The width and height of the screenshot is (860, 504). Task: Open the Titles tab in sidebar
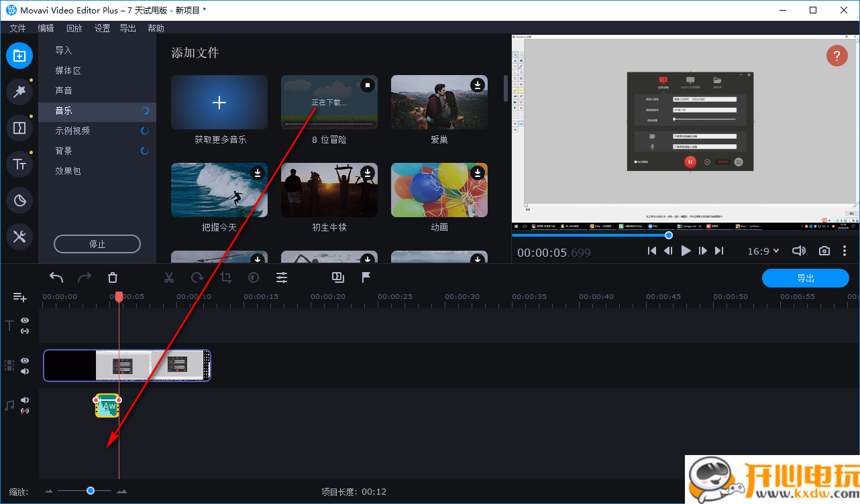coord(19,164)
